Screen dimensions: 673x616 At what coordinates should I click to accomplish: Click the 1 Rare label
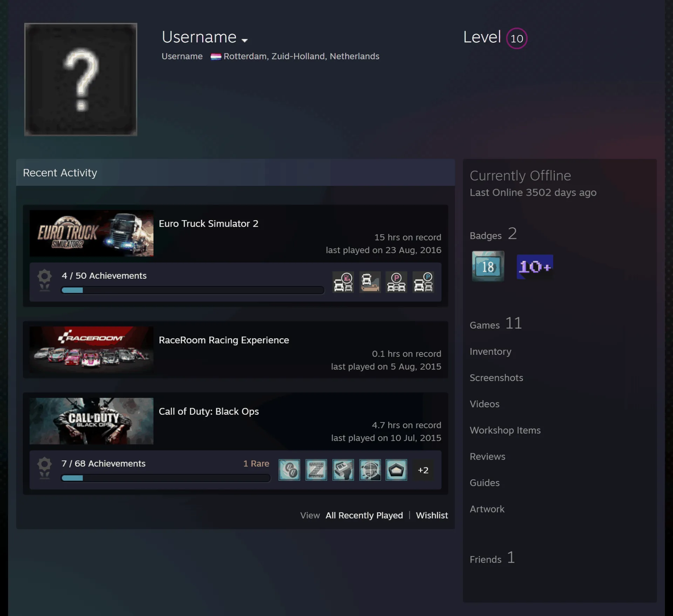pyautogui.click(x=256, y=463)
